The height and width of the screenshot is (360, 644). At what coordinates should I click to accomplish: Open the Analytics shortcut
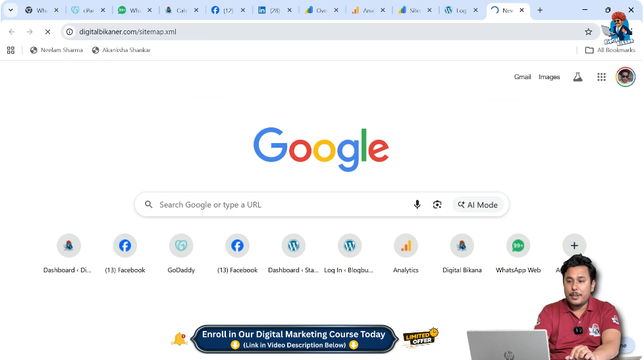pos(406,253)
